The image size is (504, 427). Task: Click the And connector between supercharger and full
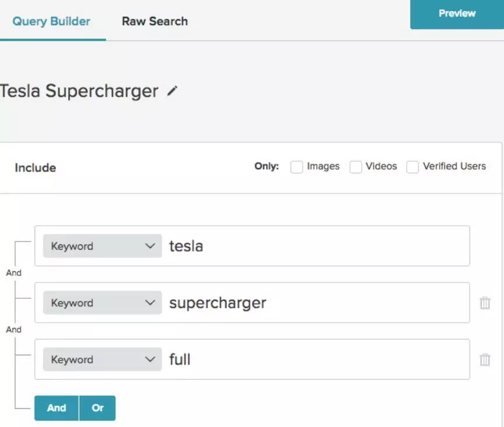[x=13, y=330]
